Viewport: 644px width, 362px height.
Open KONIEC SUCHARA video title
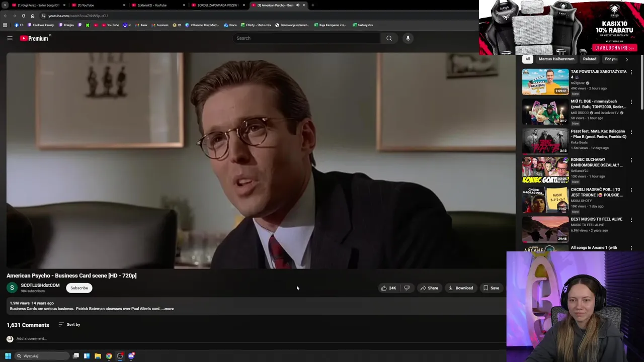(597, 162)
